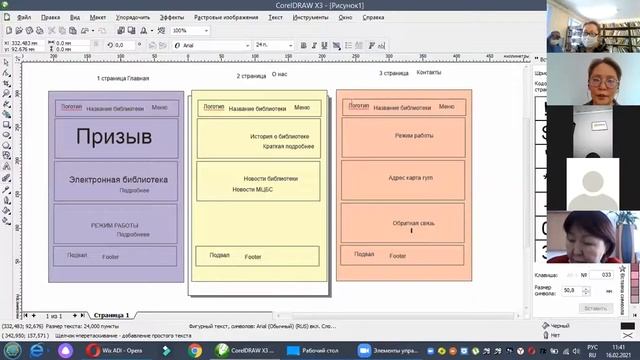Click the Open file icon

[19, 31]
